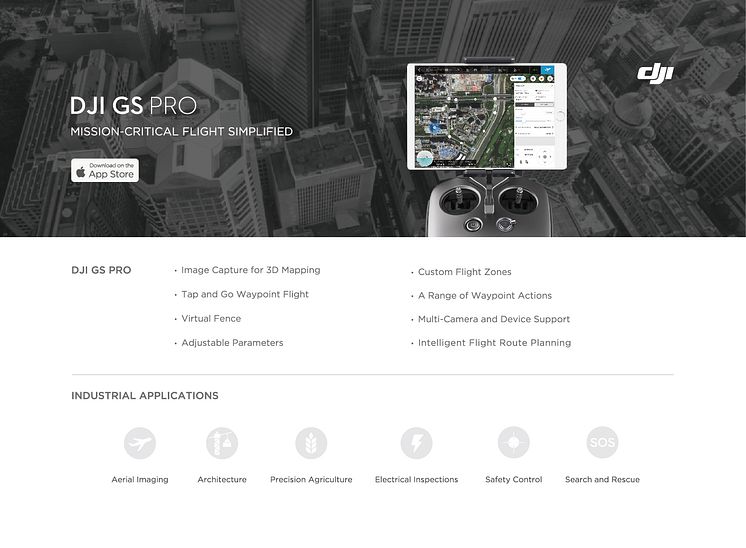This screenshot has height=548, width=746.
Task: Select the Safety Control crosshair icon
Action: [x=514, y=442]
